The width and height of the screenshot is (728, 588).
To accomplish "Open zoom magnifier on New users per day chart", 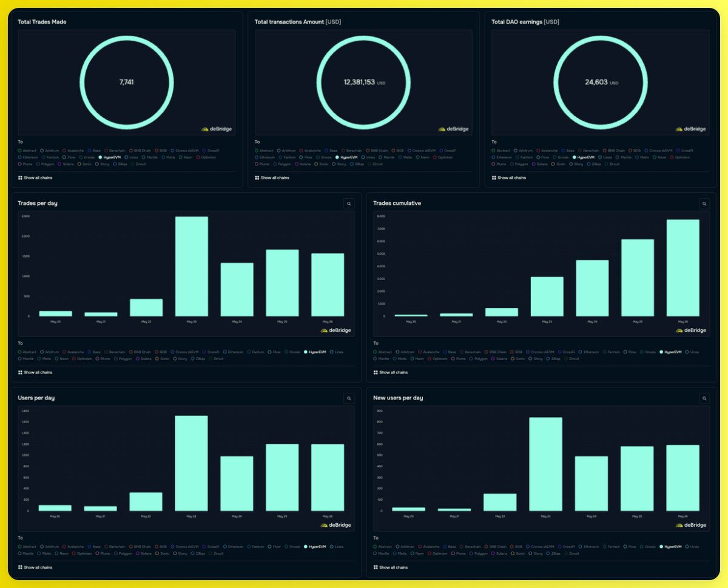I will [x=704, y=398].
